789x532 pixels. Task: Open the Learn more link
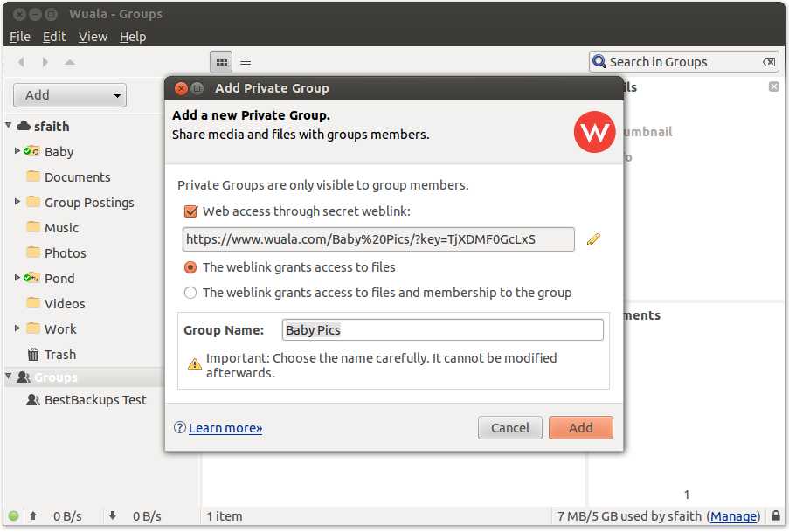pyautogui.click(x=225, y=428)
